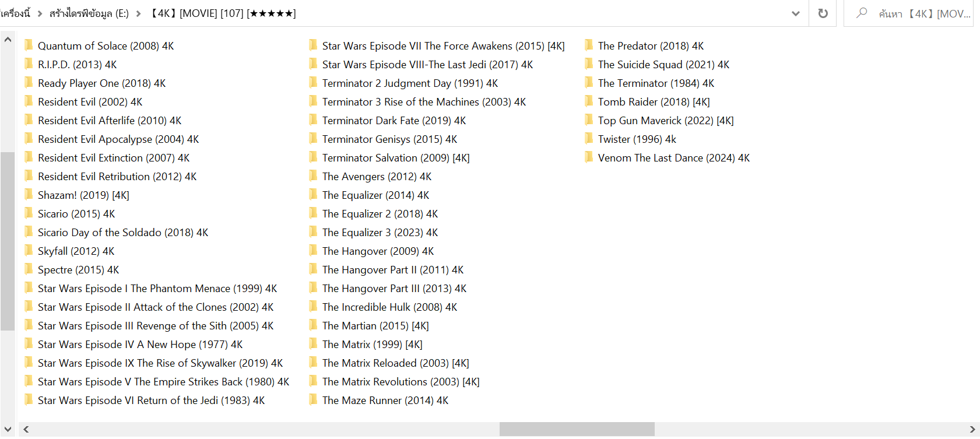Select folder icon of The Predator (2018)
Image resolution: width=980 pixels, height=439 pixels.
[x=589, y=45]
